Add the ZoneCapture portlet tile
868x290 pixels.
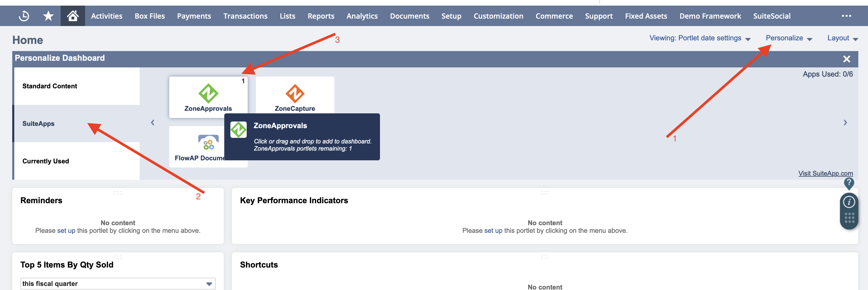click(x=295, y=95)
